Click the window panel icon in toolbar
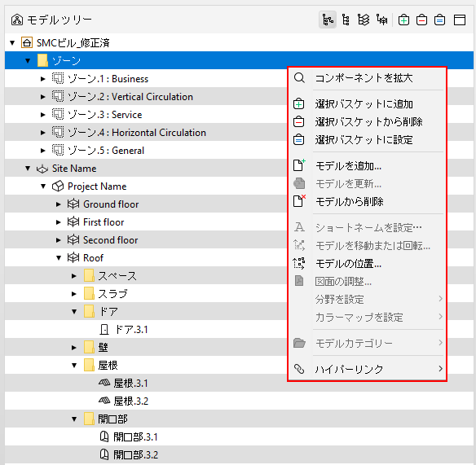This screenshot has width=476, height=465. click(460, 20)
